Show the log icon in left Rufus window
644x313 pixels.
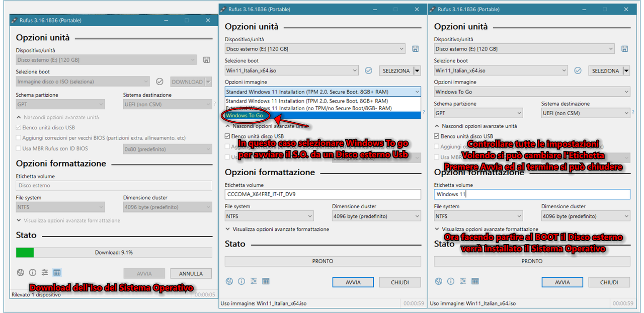pyautogui.click(x=57, y=273)
